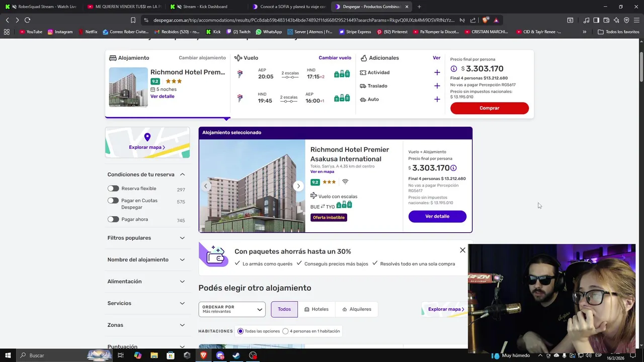The width and height of the screenshot is (644, 362).
Task: Click the purple Ver detalle button
Action: [x=437, y=216]
